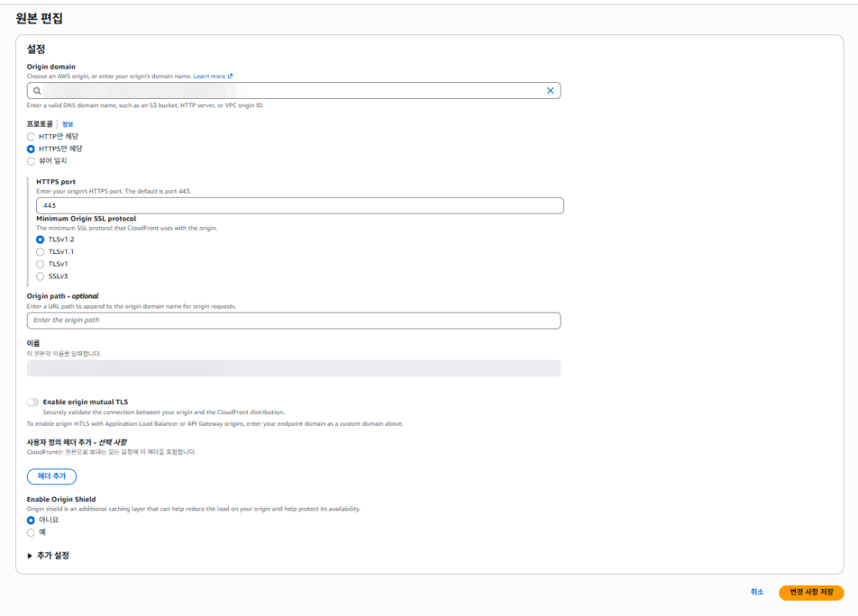Clear the Origin domain field with the X icon

pos(550,91)
